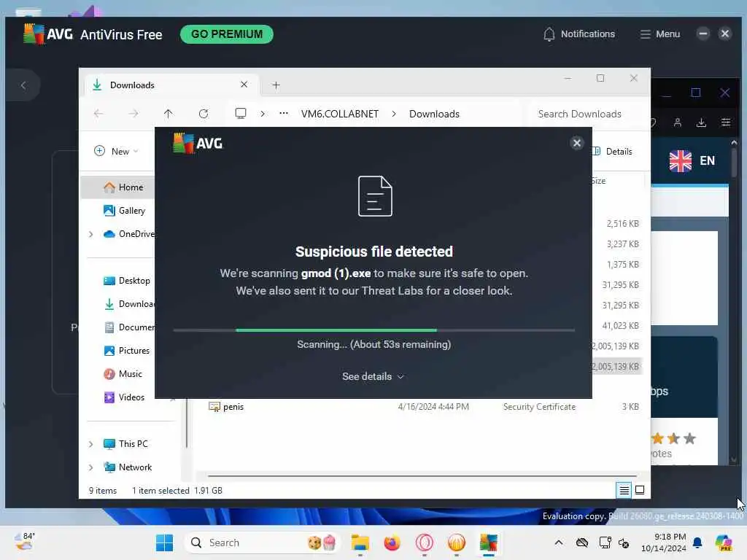Open OneDrive in navigation pane

click(129, 234)
